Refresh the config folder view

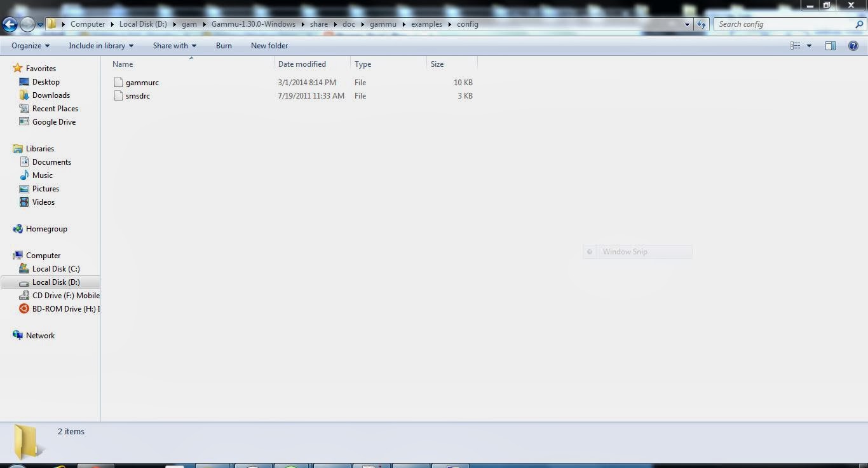[702, 24]
